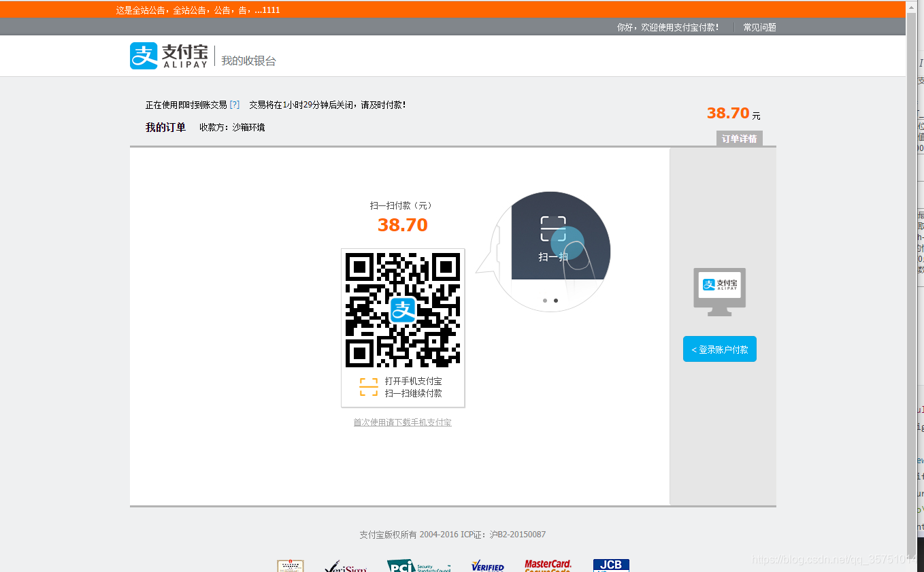924x572 pixels.
Task: Click 打开手机支付宝 instruction text
Action: point(413,381)
